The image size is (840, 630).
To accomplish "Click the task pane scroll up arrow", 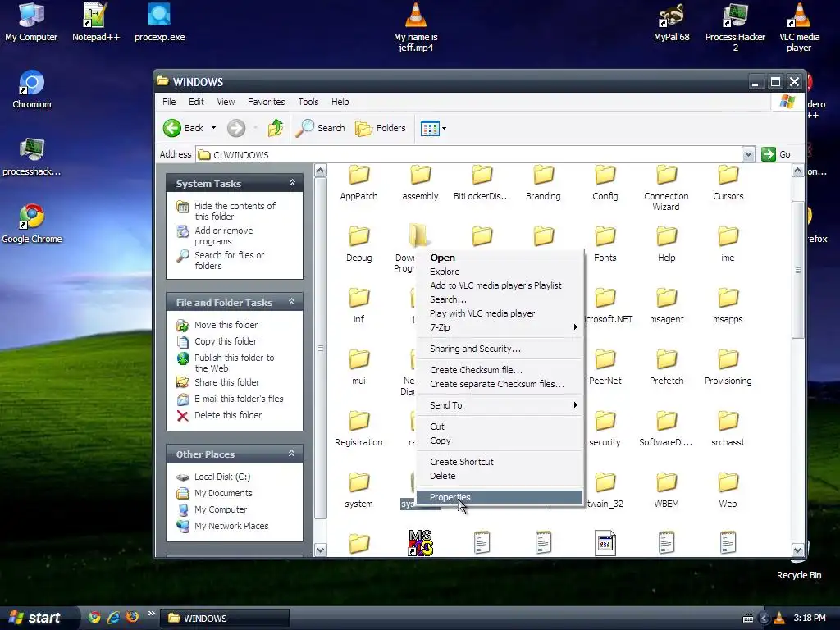I will [x=321, y=171].
